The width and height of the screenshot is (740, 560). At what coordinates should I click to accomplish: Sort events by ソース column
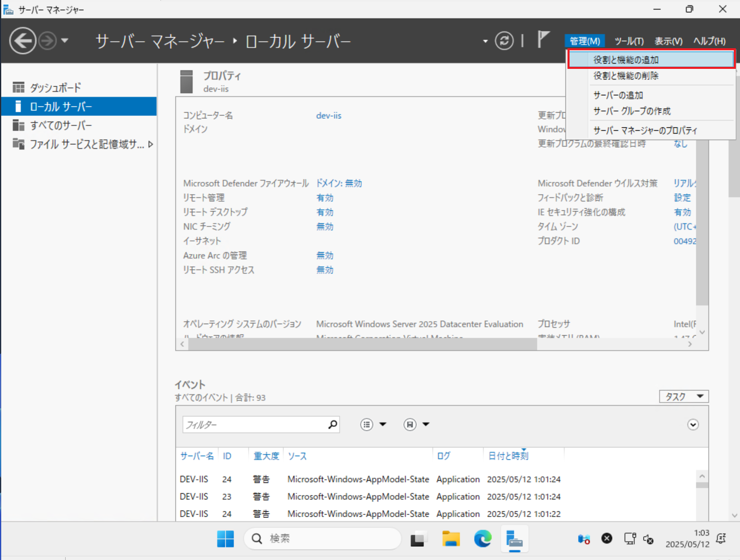click(x=297, y=456)
